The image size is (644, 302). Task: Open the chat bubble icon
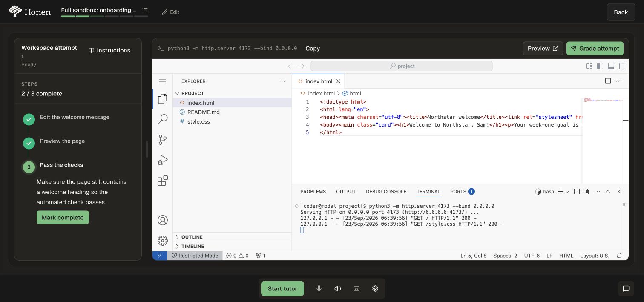point(626,288)
